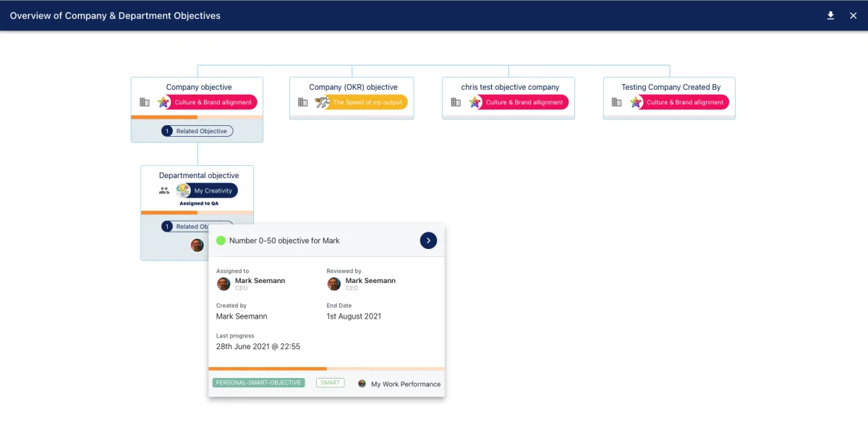Click Mark's objective popup progress bar

coord(326,368)
